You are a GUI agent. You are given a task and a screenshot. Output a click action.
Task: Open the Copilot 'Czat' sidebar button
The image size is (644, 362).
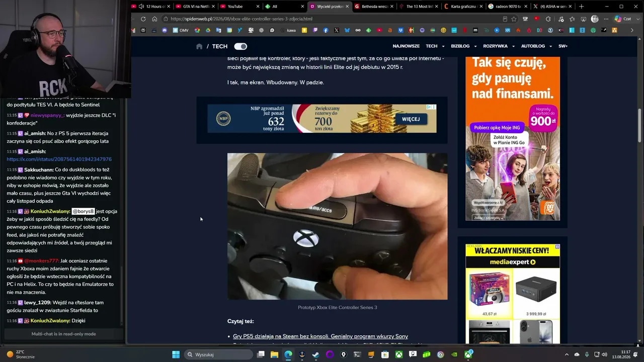pos(624,19)
